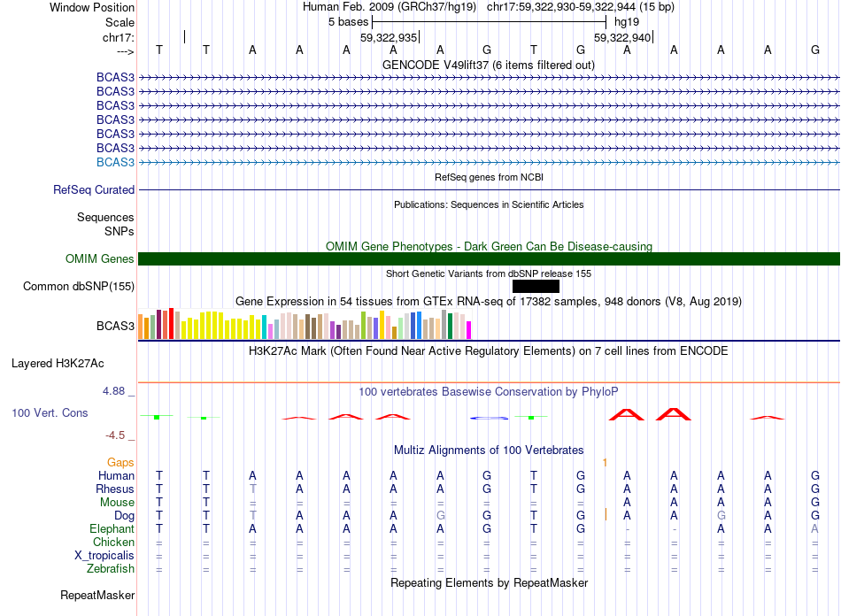Click the SNPs track label

[x=120, y=231]
